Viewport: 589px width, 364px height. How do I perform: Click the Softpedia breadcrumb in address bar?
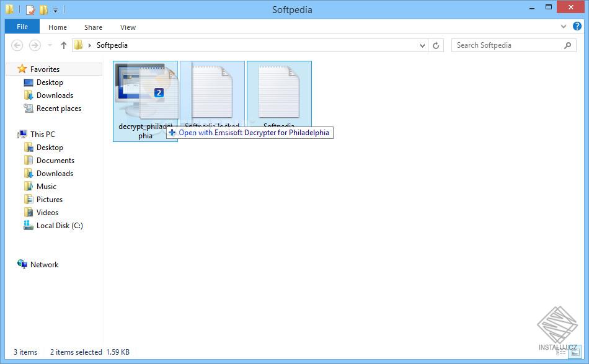tap(112, 45)
